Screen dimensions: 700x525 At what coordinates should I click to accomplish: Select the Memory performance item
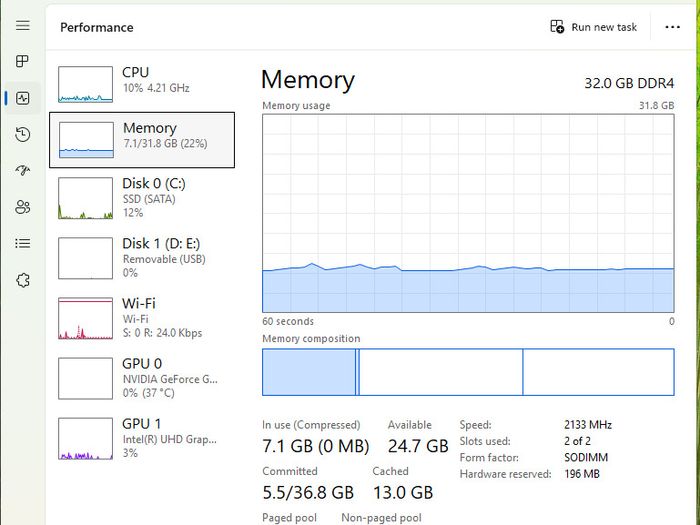(142, 140)
